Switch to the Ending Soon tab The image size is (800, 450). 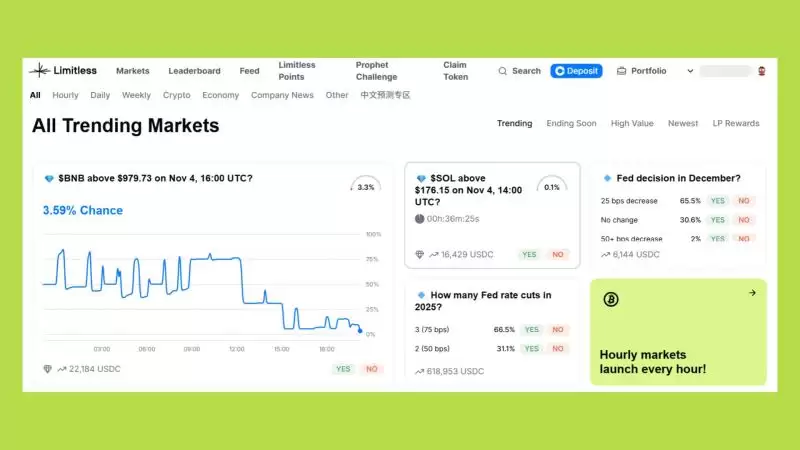tap(571, 123)
